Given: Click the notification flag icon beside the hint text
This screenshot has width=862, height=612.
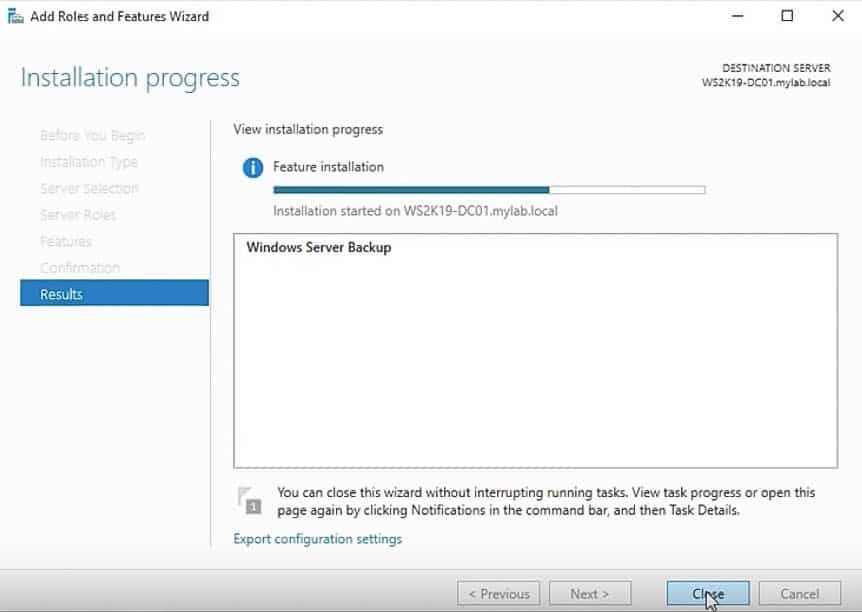Looking at the screenshot, I should [250, 500].
